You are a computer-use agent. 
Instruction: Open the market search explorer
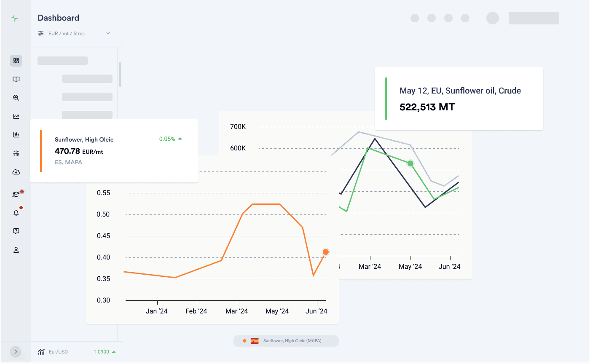click(x=16, y=97)
